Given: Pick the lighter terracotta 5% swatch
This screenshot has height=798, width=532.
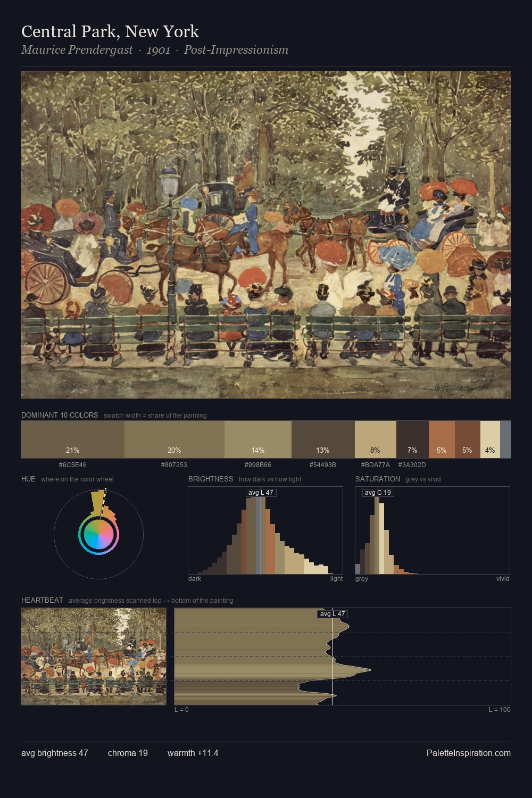Looking at the screenshot, I should coord(442,439).
